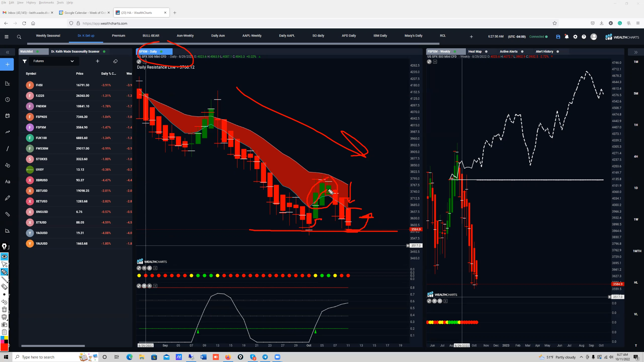The width and height of the screenshot is (644, 362).
Task: Open the Google Calendar browser tab
Action: tap(85, 13)
